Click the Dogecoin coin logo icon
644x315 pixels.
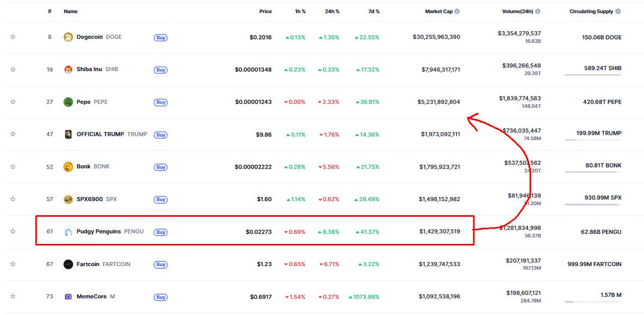coord(68,37)
